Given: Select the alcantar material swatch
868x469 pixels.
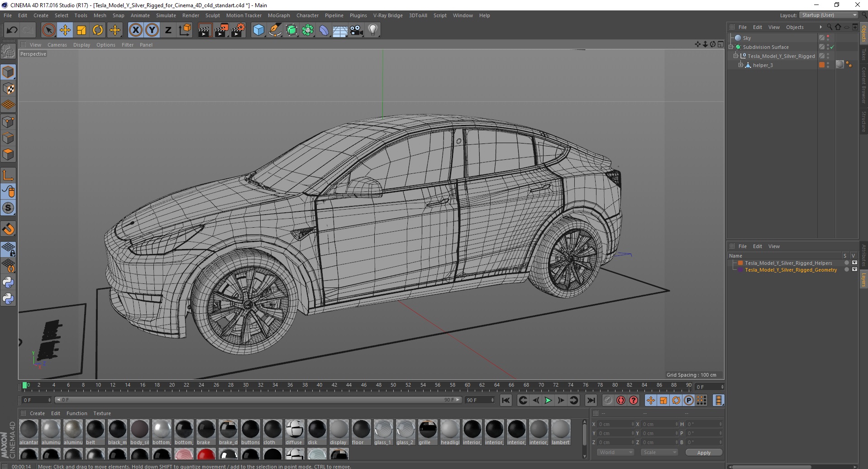Looking at the screenshot, I should [29, 433].
